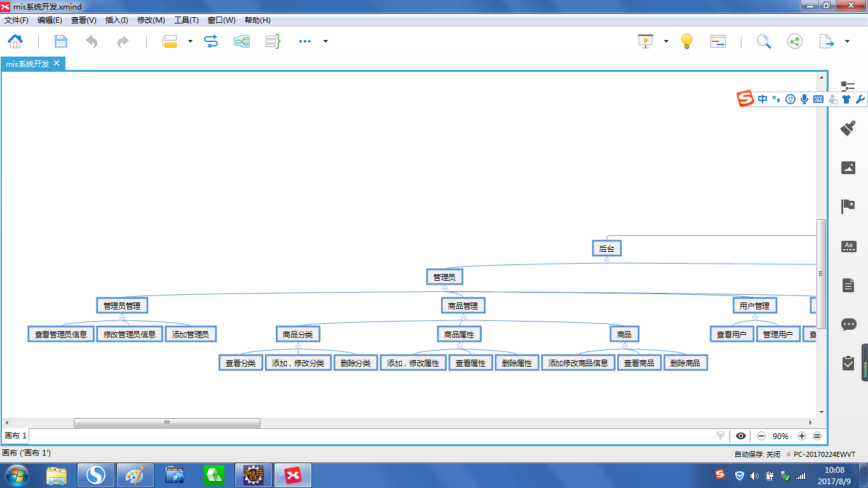Open the 编辑(E) menu
868x488 pixels.
click(x=50, y=20)
